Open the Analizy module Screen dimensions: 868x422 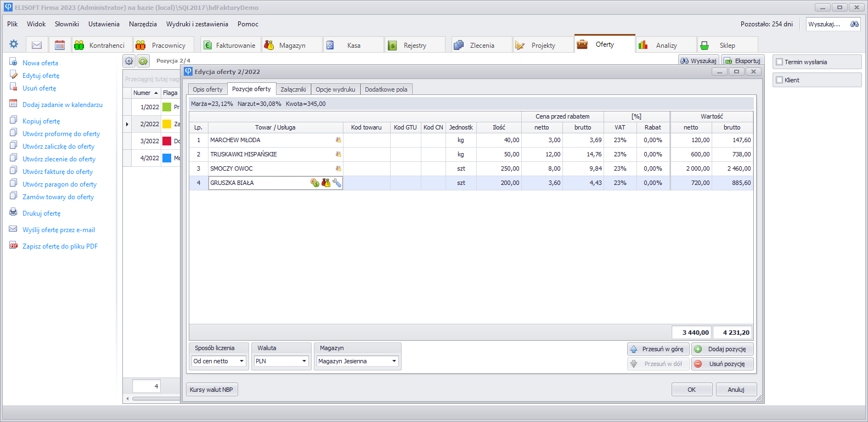666,45
